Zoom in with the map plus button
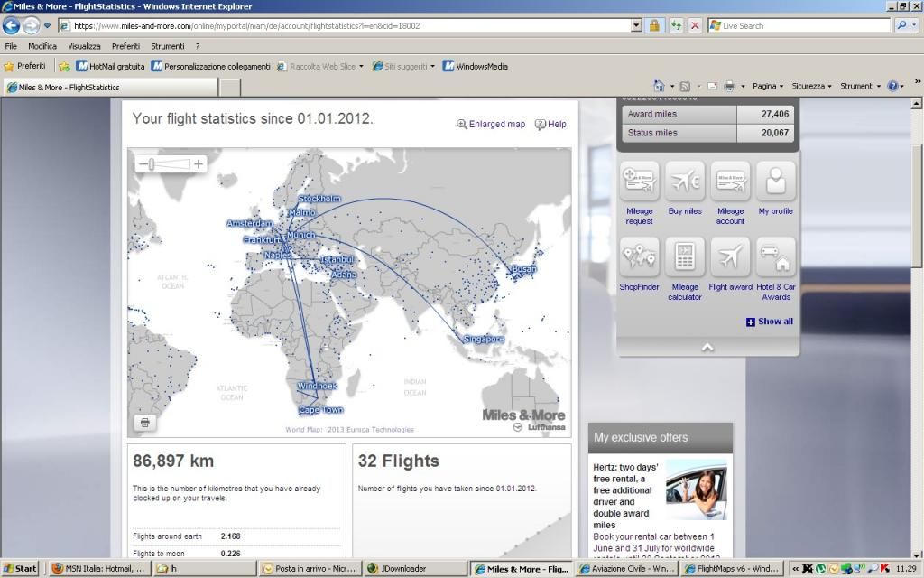 199,164
